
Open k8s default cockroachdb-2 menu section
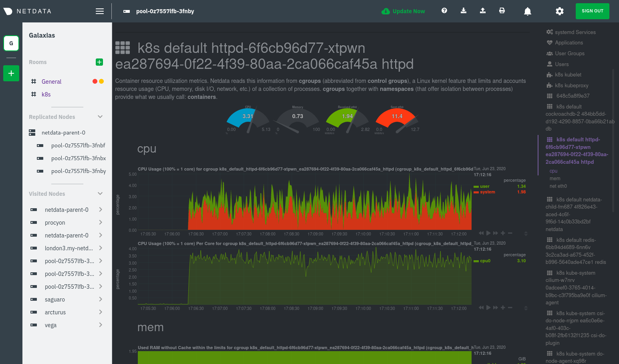tap(580, 117)
